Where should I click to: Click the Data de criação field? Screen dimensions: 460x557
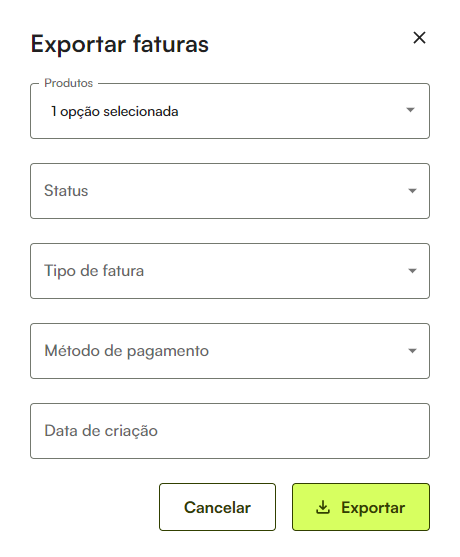tap(230, 431)
